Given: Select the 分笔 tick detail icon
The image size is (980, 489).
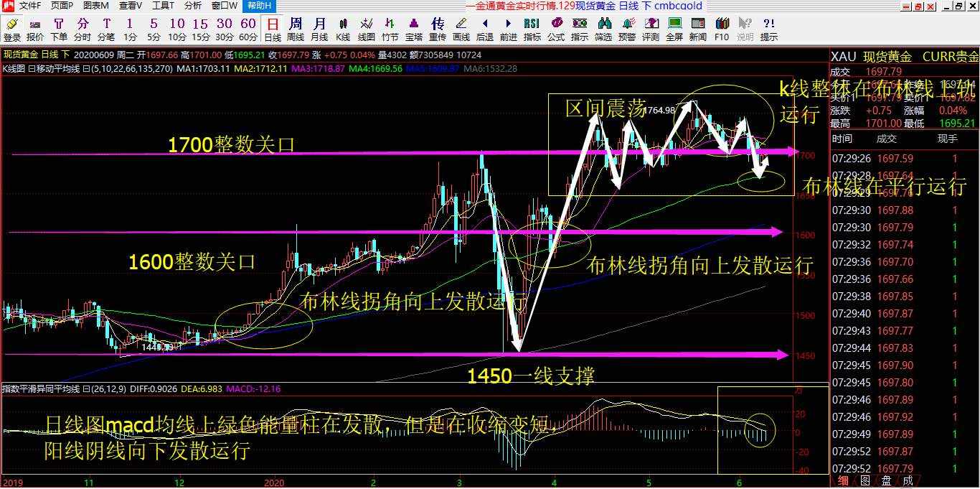Looking at the screenshot, I should pyautogui.click(x=106, y=29).
